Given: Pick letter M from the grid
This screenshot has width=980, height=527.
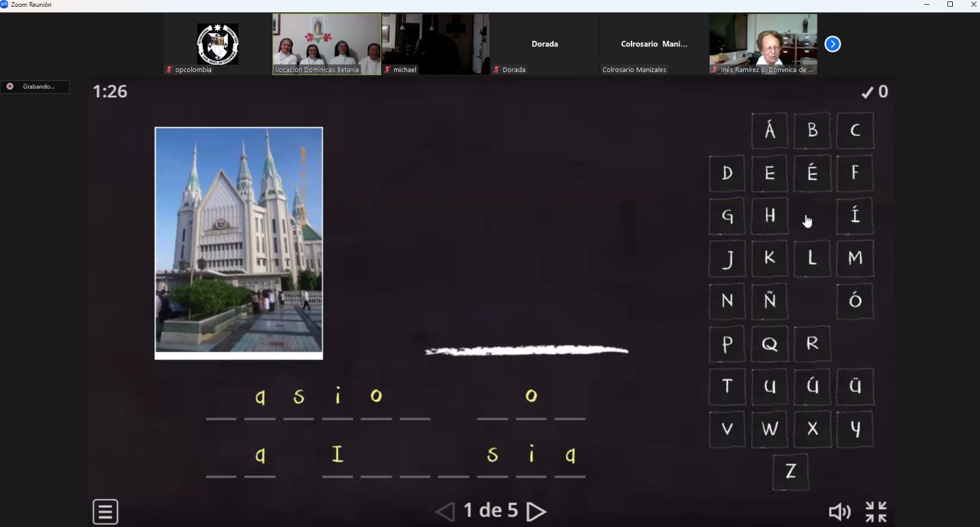Looking at the screenshot, I should pyautogui.click(x=855, y=258).
